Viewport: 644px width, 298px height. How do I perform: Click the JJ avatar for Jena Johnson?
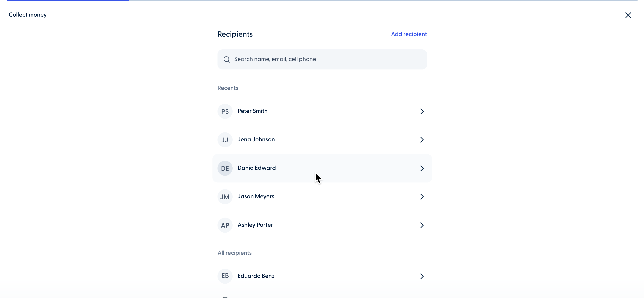(x=225, y=140)
